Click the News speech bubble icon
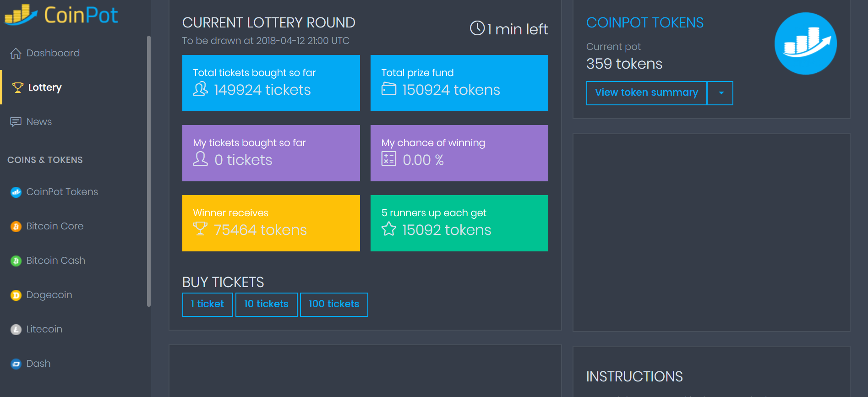 (x=16, y=122)
